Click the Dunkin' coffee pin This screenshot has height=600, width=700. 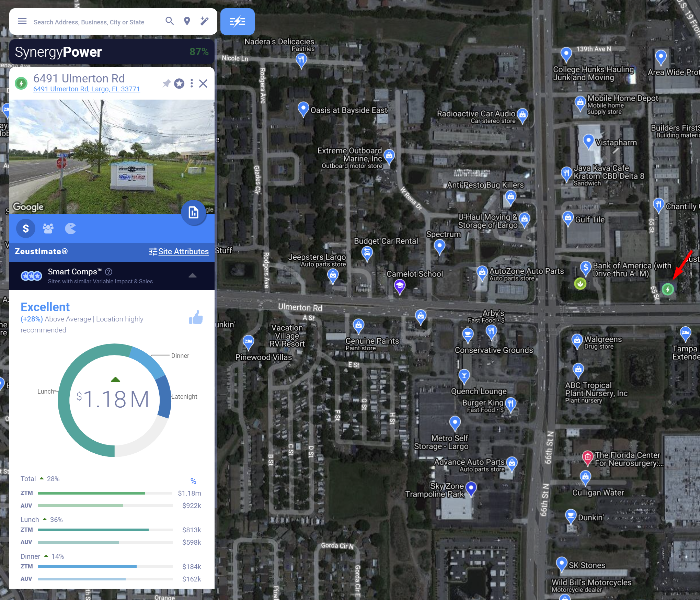coord(571,516)
